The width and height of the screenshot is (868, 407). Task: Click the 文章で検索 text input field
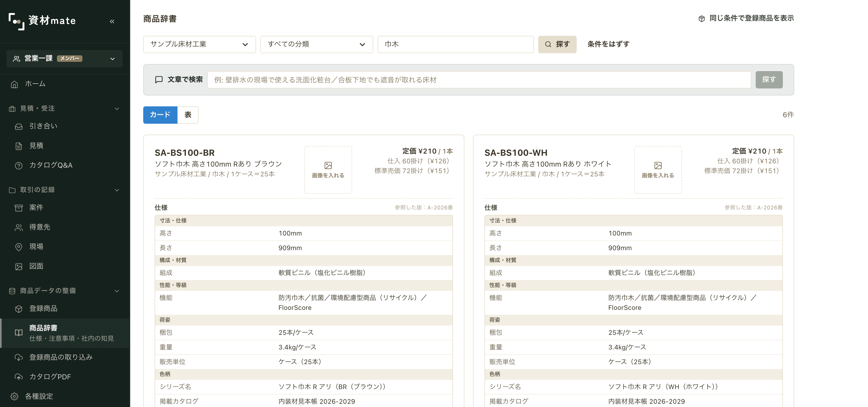[x=479, y=80]
